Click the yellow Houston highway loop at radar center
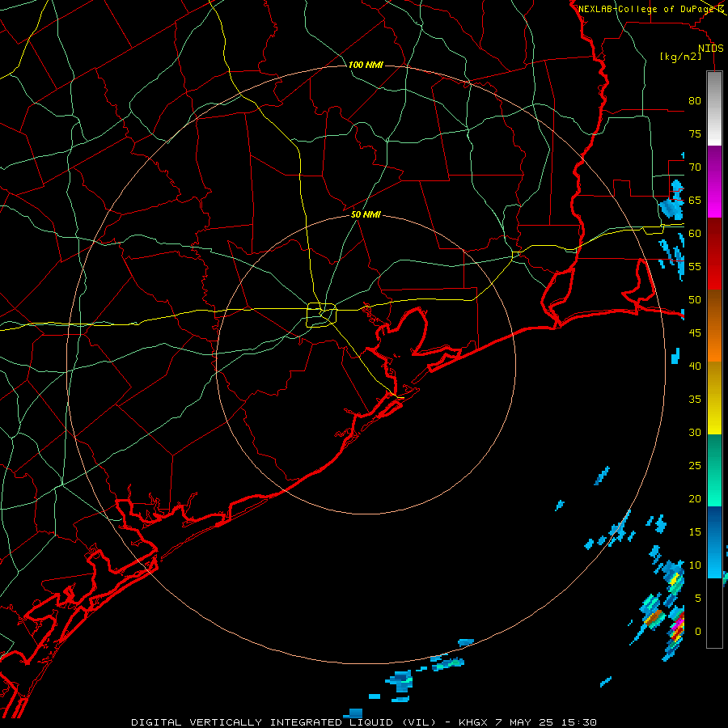 click(322, 315)
